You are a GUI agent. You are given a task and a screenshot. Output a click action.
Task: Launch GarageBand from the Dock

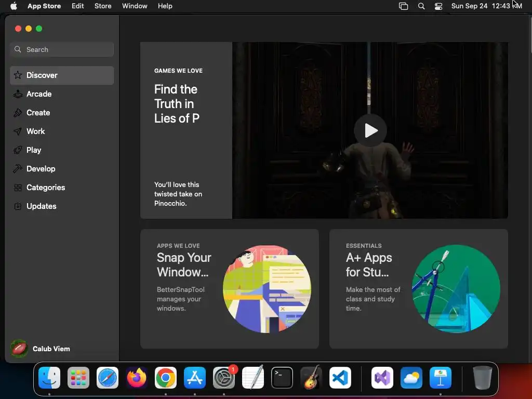click(x=311, y=378)
